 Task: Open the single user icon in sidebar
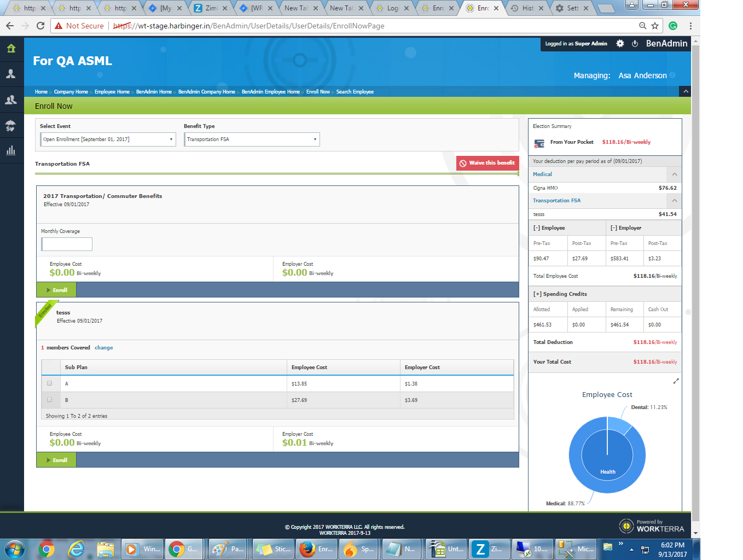[11, 74]
